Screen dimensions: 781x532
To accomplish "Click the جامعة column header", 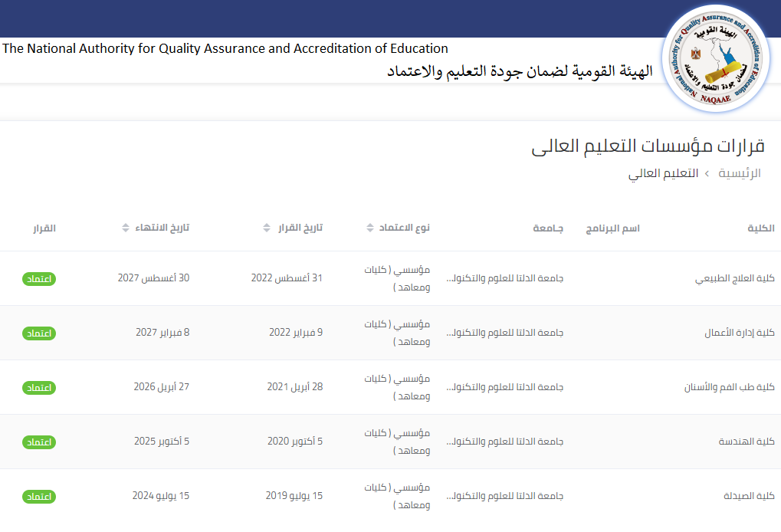I will [548, 228].
